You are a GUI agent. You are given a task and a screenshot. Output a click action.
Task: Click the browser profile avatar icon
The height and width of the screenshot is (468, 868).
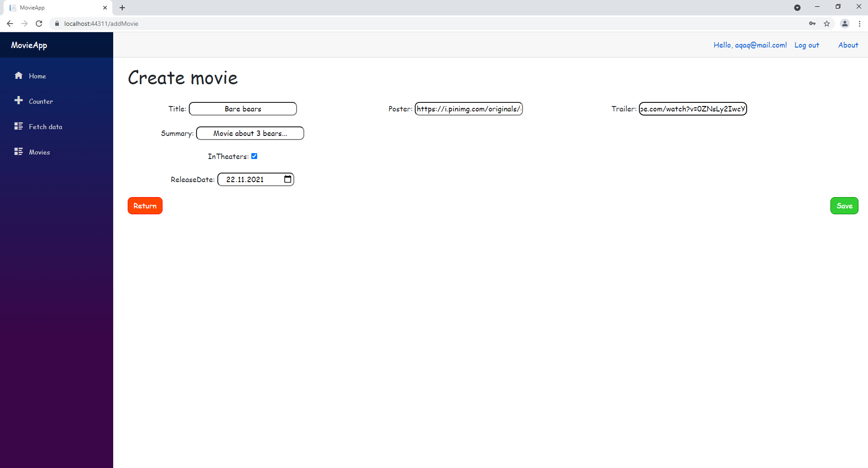click(x=844, y=23)
